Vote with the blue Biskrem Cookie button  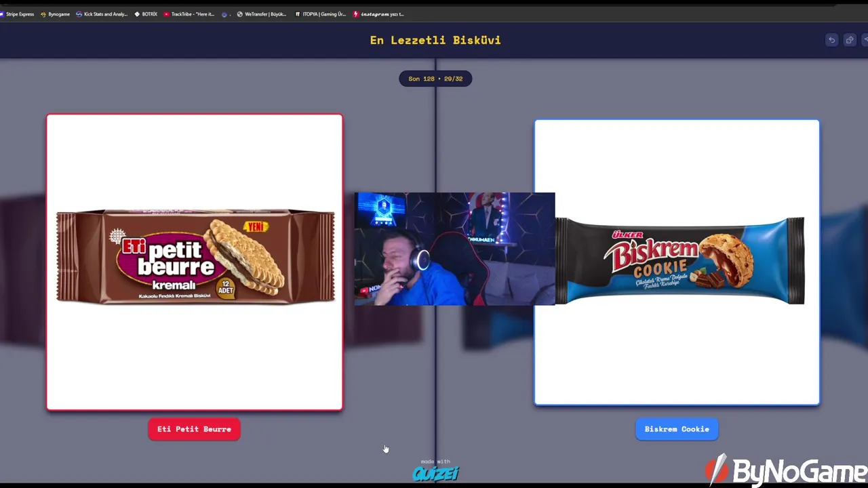(677, 429)
